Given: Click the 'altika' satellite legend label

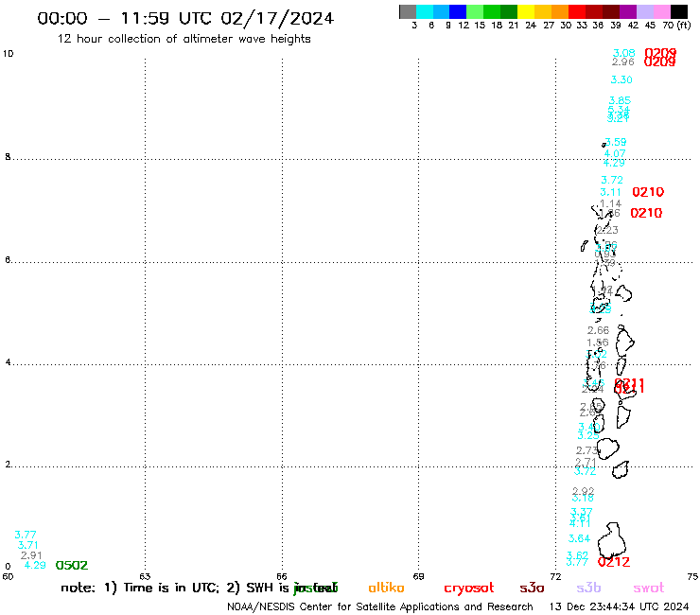Looking at the screenshot, I should 386,588.
